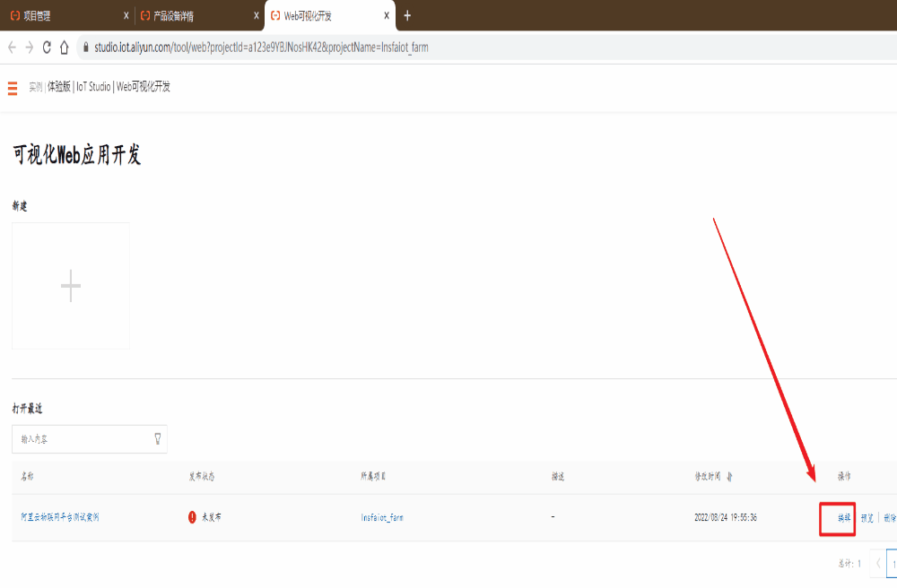This screenshot has height=588, width=897.
Task: Click 删除 to delete the app
Action: 890,518
